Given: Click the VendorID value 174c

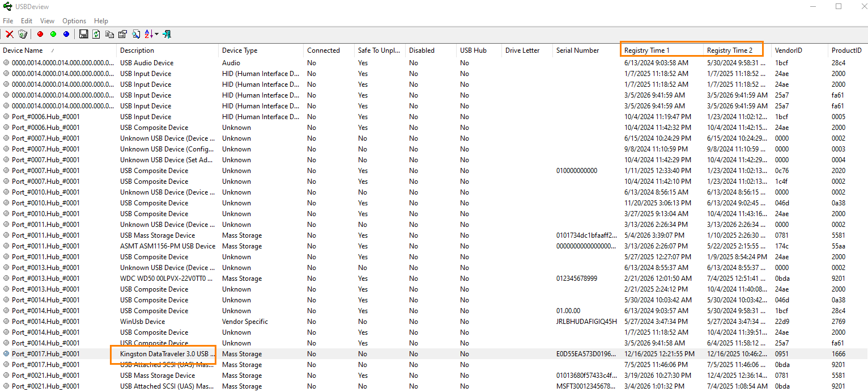Looking at the screenshot, I should tap(781, 246).
